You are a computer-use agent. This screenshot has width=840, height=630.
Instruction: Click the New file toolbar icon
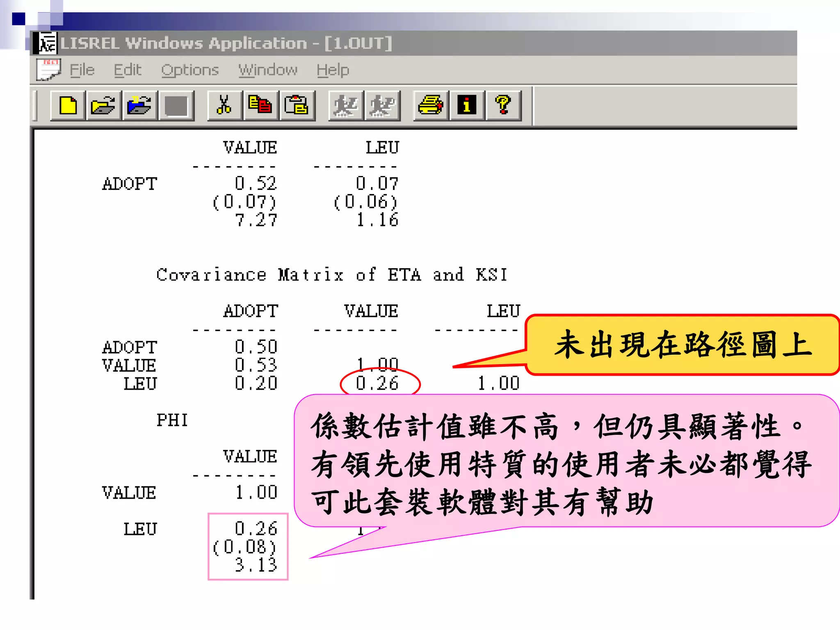click(68, 106)
